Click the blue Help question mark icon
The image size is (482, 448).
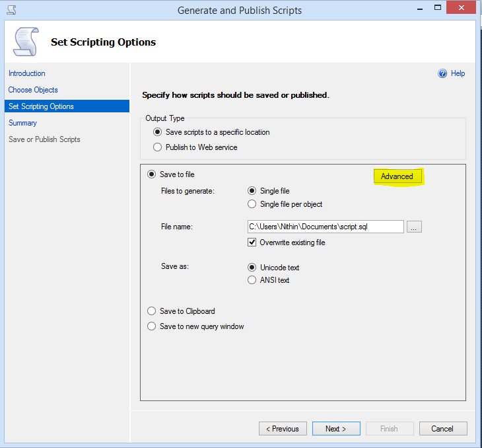point(442,73)
